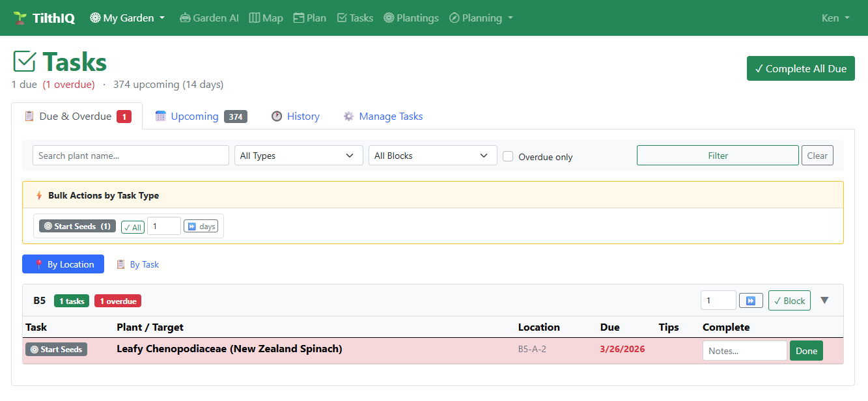
Task: Click the B5 block fast-forward postpone icon
Action: click(751, 301)
